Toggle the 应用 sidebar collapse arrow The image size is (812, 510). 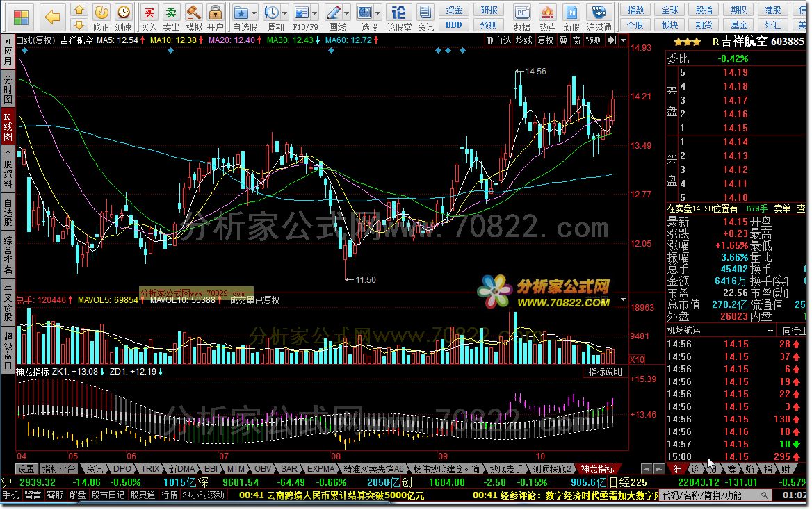(x=8, y=40)
